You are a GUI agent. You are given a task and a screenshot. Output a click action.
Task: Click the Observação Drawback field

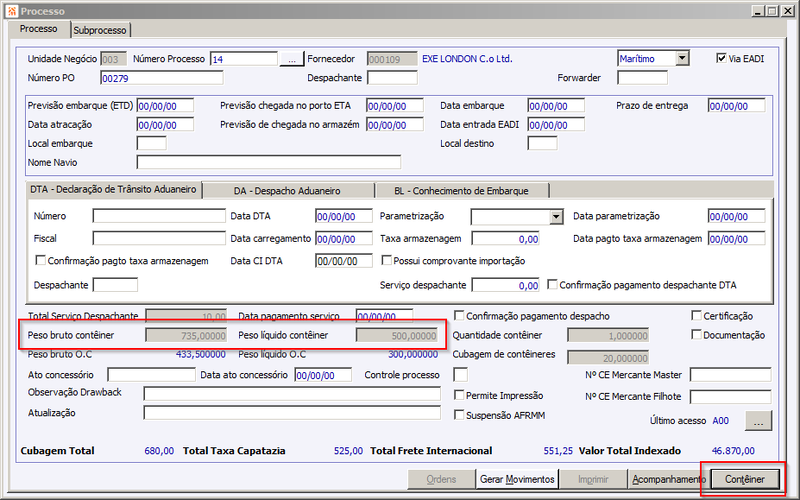292,393
